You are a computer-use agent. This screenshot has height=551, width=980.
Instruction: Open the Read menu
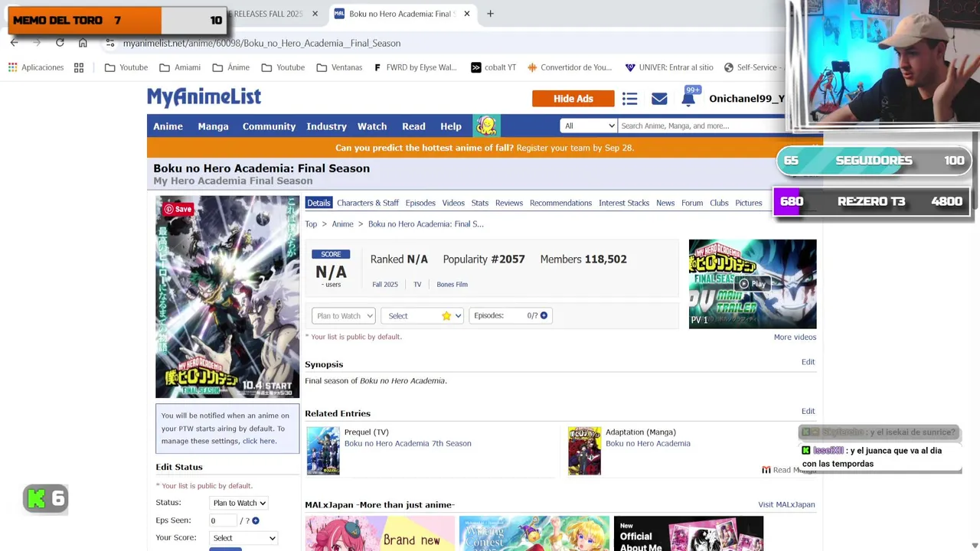[413, 126]
